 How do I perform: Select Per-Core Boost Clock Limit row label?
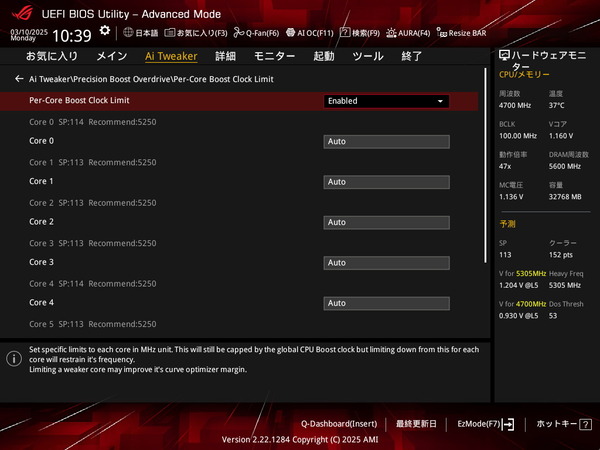coord(79,100)
